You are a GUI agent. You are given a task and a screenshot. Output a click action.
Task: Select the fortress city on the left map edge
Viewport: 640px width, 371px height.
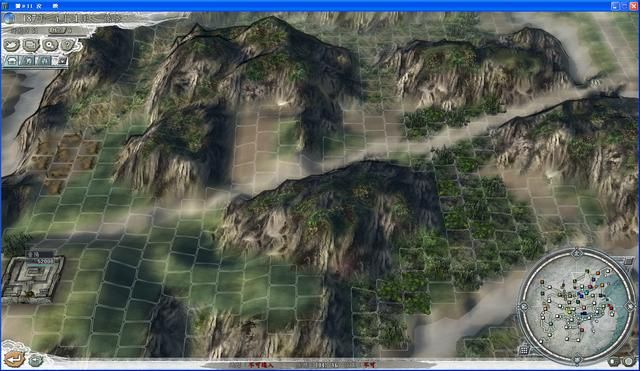click(x=32, y=277)
